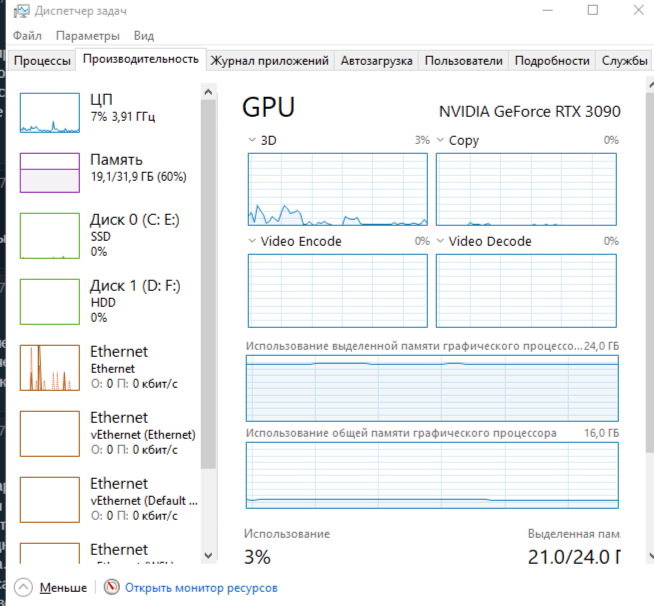Switch to the Подробности tab
Viewport: 654px width, 606px height.
[552, 61]
